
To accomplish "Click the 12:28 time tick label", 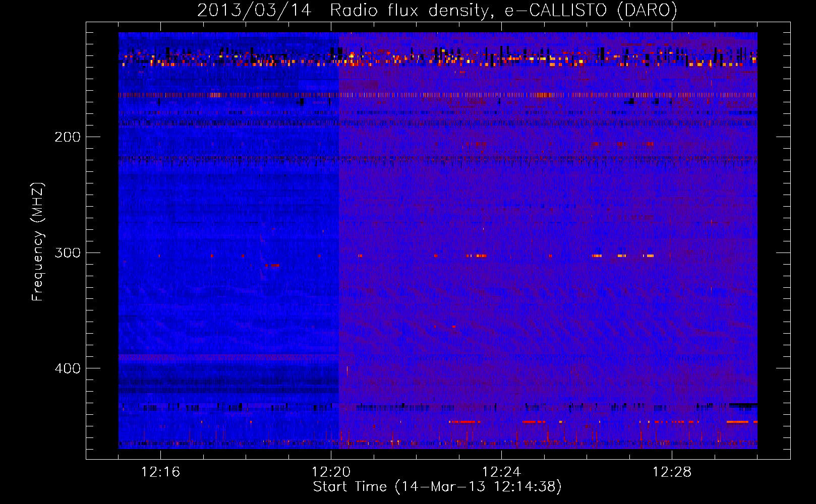I will coord(672,472).
